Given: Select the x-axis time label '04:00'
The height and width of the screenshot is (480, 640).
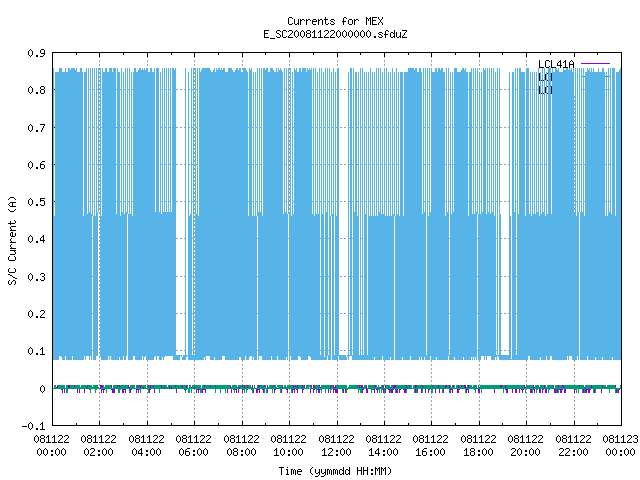Looking at the screenshot, I should click(146, 452).
